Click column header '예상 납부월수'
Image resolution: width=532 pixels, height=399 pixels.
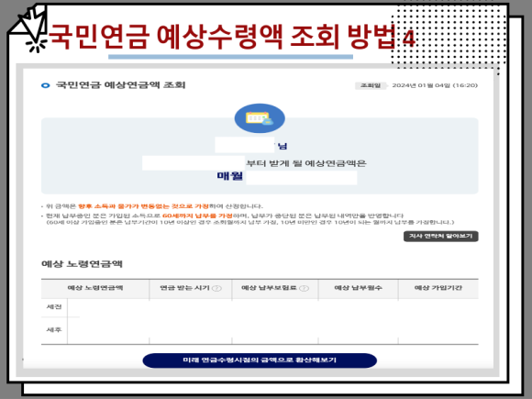358,288
